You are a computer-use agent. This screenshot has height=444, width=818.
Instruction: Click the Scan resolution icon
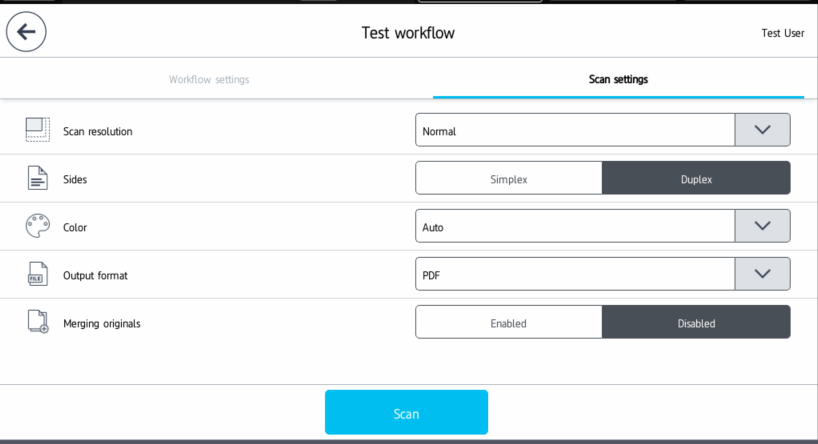pos(37,130)
